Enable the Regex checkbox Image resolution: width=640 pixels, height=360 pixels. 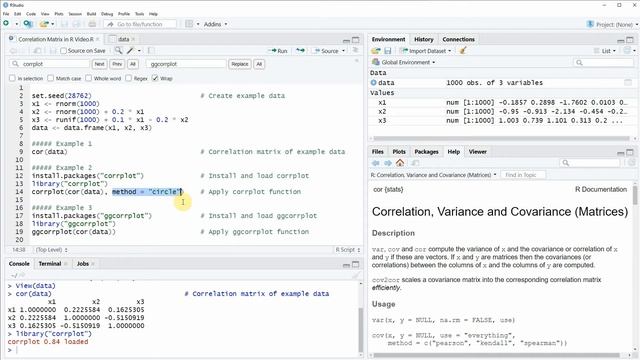tap(129, 78)
